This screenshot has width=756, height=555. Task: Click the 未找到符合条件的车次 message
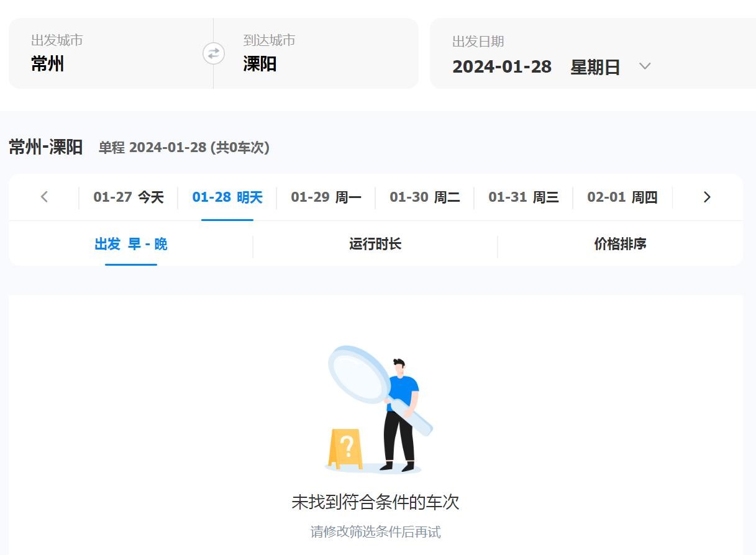(x=375, y=502)
